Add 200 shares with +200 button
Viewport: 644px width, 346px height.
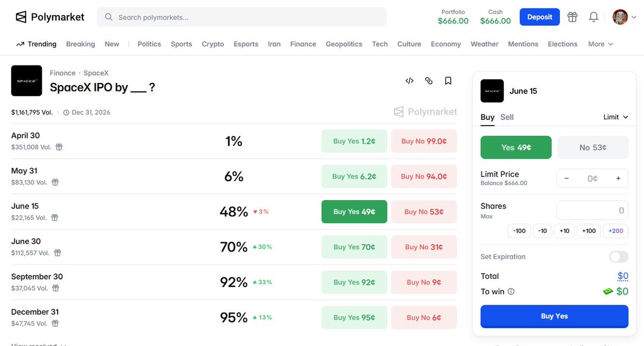point(616,231)
